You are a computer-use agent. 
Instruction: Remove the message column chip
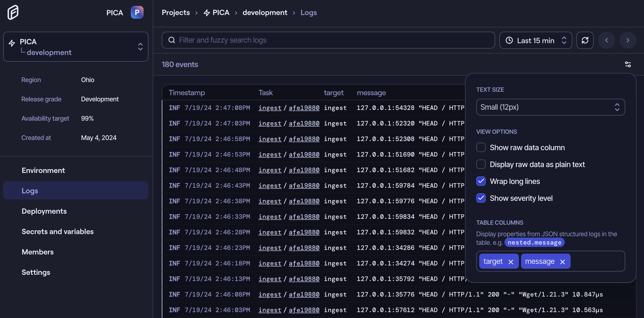click(563, 261)
